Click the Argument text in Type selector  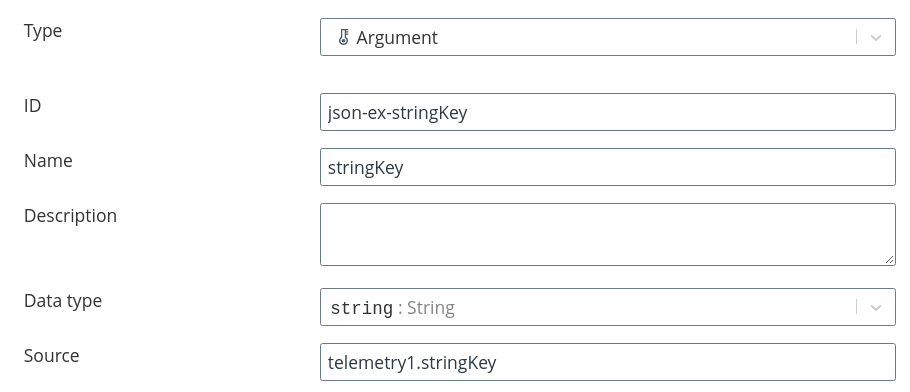pos(397,38)
